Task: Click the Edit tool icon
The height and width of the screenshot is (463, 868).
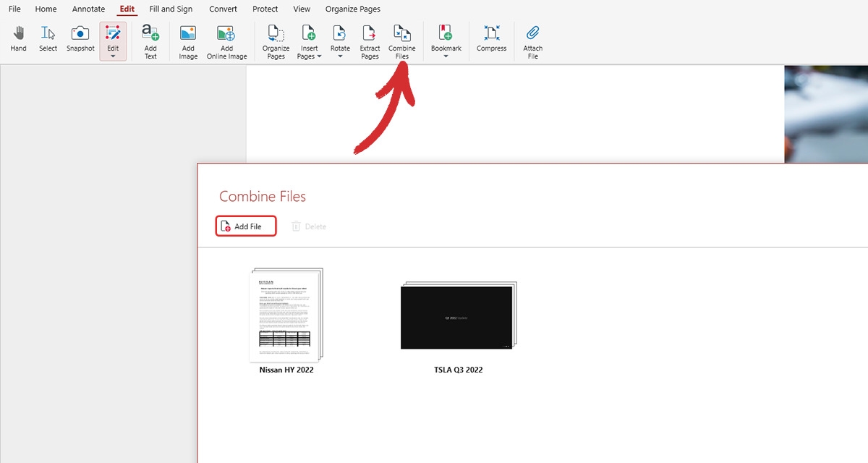Action: [x=113, y=33]
